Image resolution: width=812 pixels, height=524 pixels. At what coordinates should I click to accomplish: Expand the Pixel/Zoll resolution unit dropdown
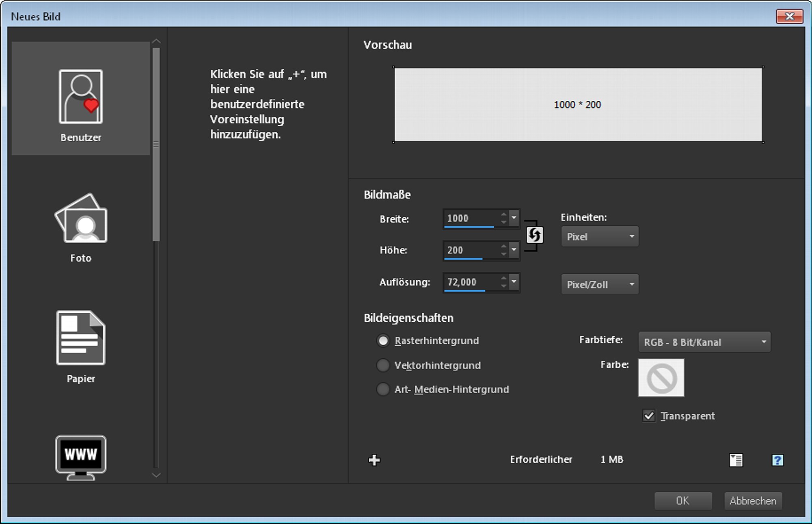[x=600, y=284]
